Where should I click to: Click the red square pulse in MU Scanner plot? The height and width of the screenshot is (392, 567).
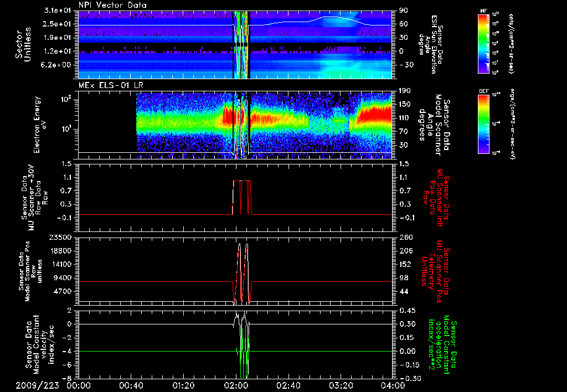pos(241,198)
